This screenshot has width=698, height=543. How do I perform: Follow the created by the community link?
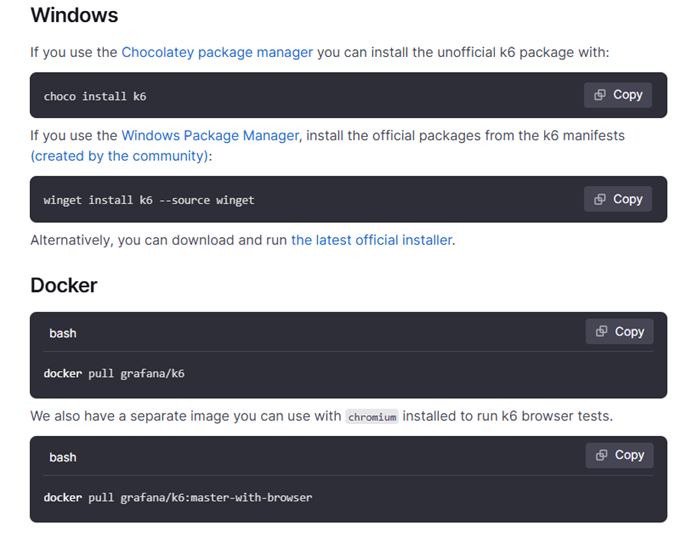coord(119,156)
